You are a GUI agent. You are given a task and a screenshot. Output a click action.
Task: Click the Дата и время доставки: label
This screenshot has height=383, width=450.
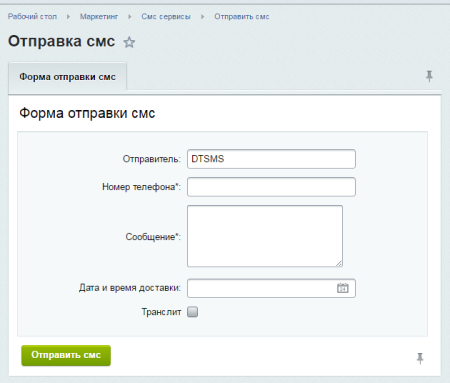click(130, 288)
